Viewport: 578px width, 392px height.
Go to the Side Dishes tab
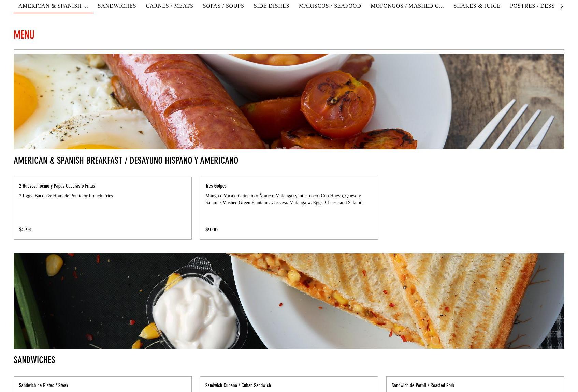[271, 6]
